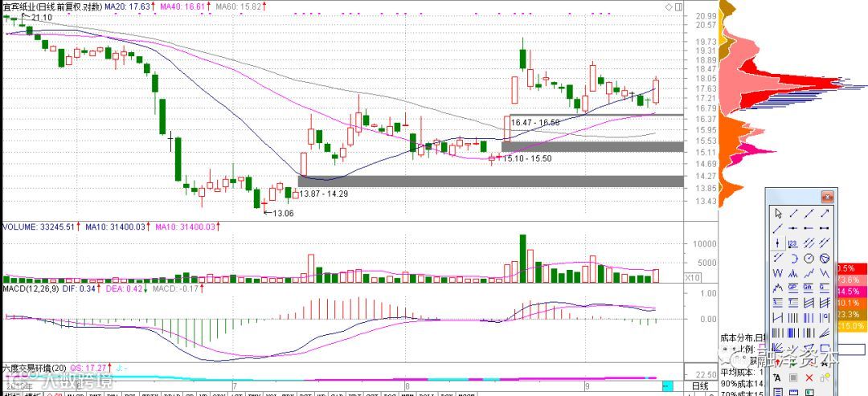Select the GA golden line tool
Screen dimensions: 868x396
pyautogui.click(x=809, y=288)
